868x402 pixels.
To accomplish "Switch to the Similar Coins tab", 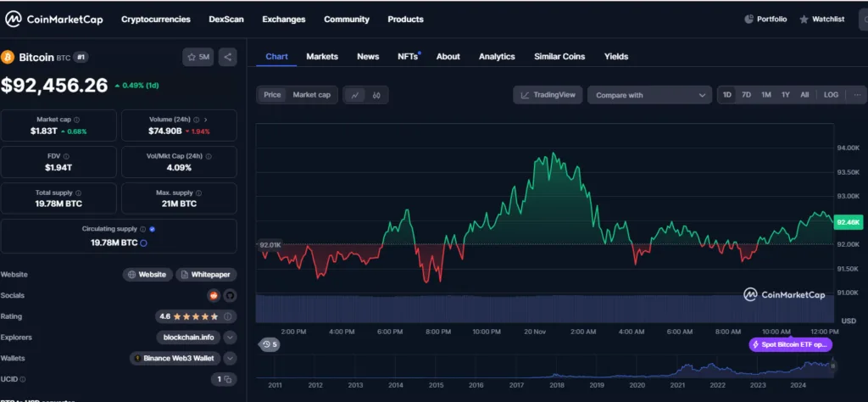I will click(x=559, y=57).
